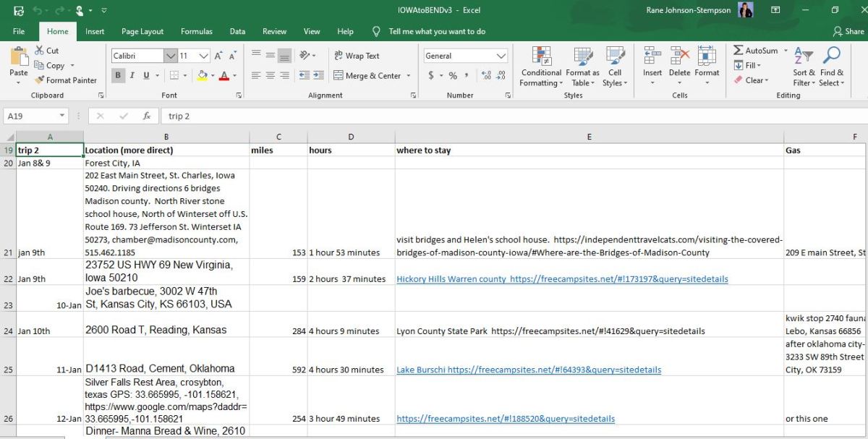Screen dimensions: 868x439
Task: Toggle Italic formatting
Action: pyautogui.click(x=132, y=75)
